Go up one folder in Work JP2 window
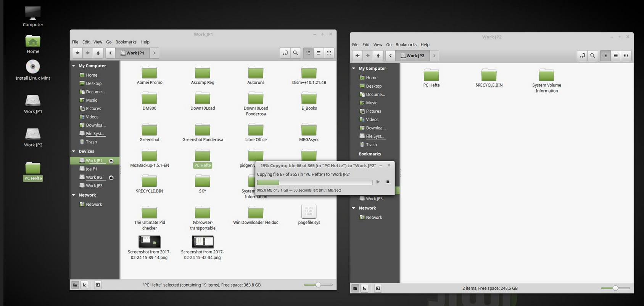The image size is (644, 306). pos(378,56)
